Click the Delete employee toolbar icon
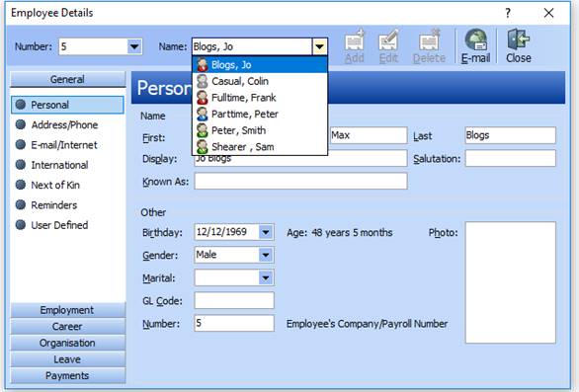 tap(429, 40)
